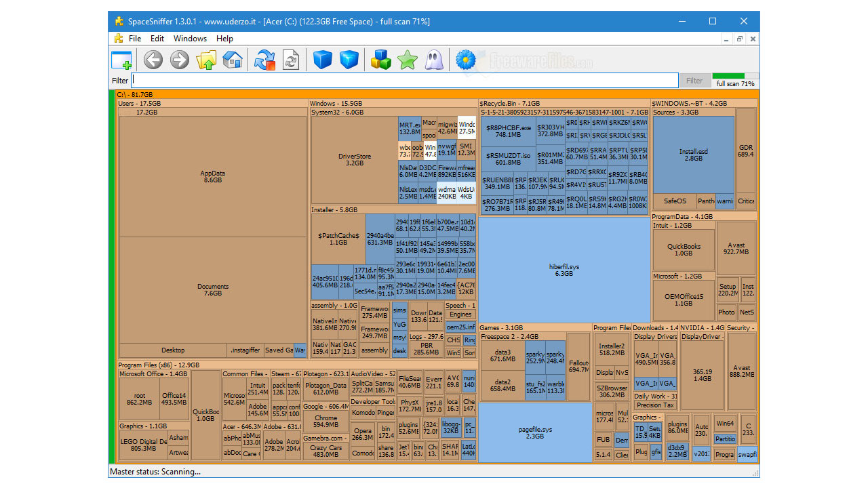Select the DriverStore 3.2GB block
The height and width of the screenshot is (488, 868).
355,160
